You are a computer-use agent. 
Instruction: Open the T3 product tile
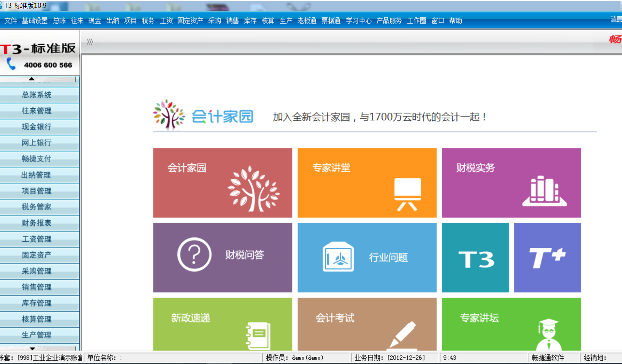tap(475, 258)
